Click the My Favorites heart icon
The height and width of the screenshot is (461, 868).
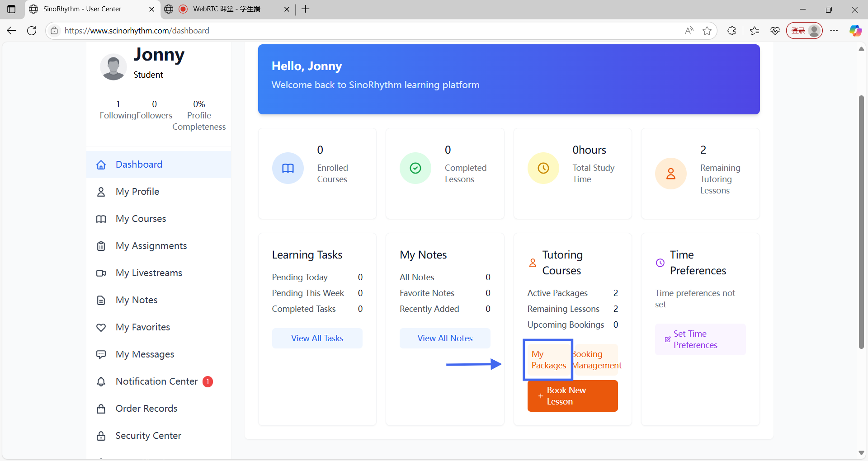click(x=101, y=327)
